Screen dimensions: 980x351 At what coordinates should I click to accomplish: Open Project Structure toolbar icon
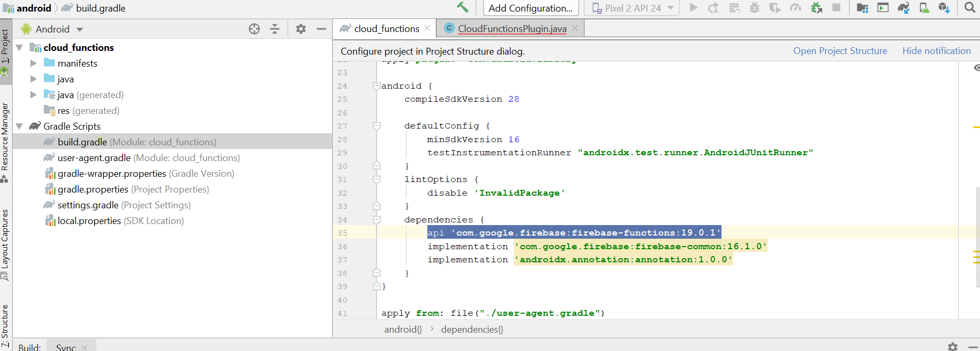(863, 8)
